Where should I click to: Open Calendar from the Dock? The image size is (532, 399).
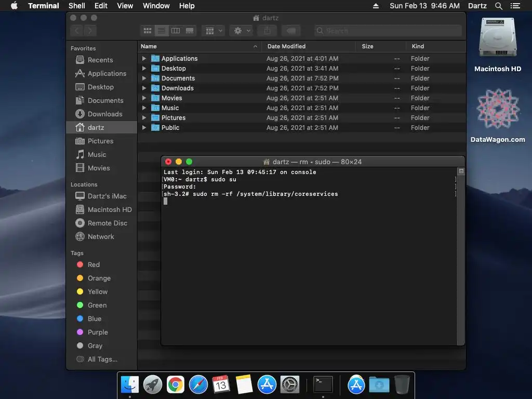221,385
